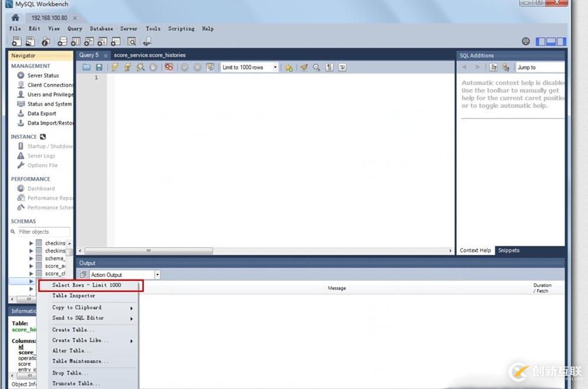Click the create new view icon
Image resolution: width=588 pixels, height=389 pixels.
[89, 41]
